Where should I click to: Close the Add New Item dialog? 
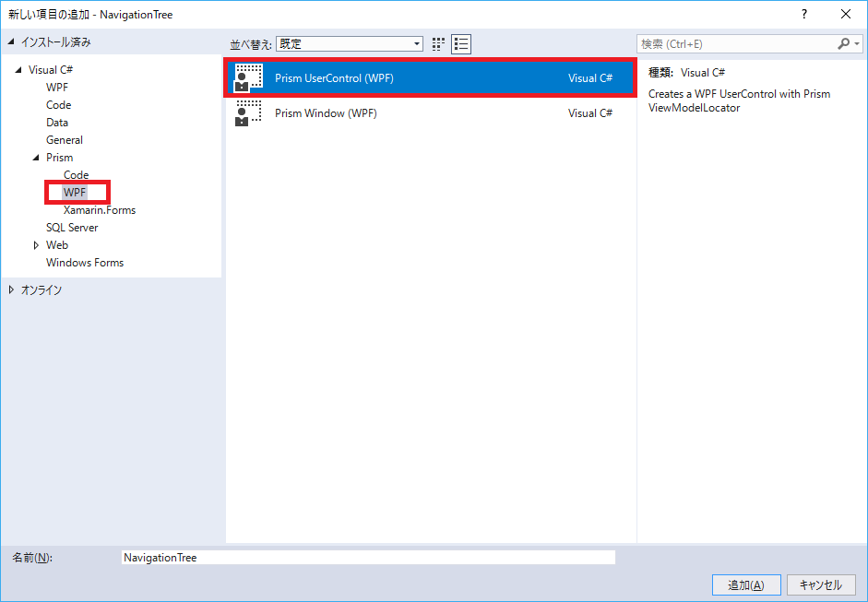pos(846,15)
